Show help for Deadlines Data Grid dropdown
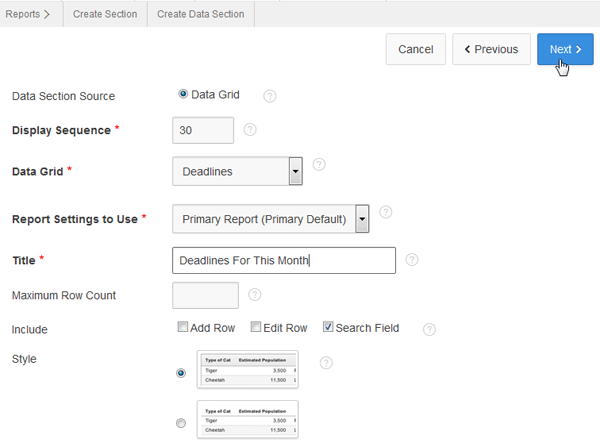The height and width of the screenshot is (443, 600). (319, 165)
